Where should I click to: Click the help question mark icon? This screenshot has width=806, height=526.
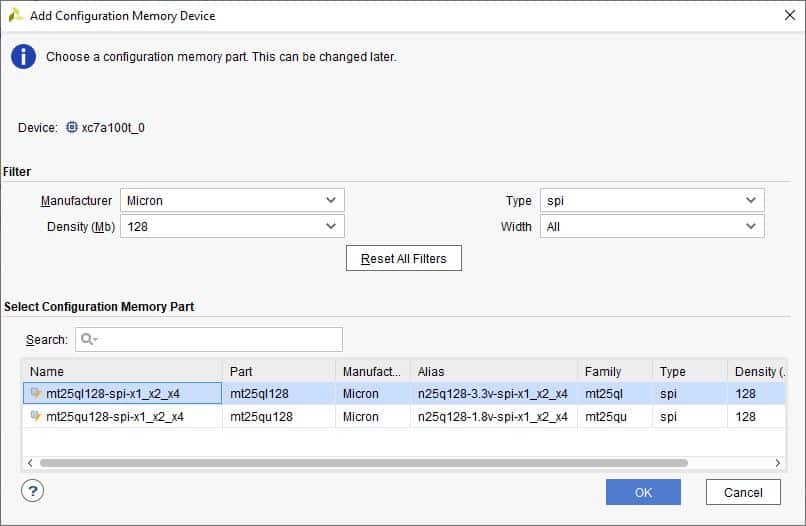(x=32, y=491)
